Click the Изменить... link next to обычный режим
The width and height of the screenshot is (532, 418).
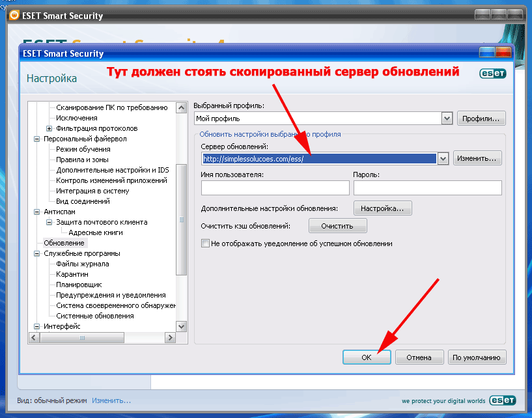111,400
